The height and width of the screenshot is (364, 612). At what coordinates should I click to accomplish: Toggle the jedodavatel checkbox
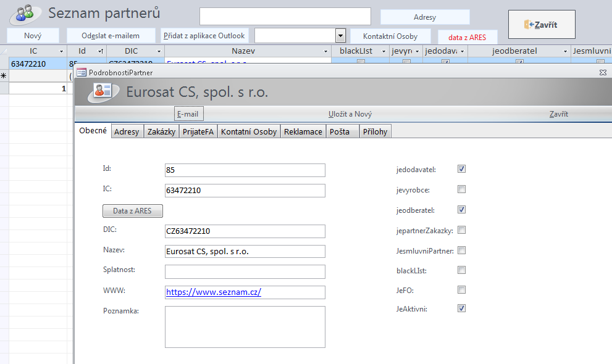[461, 168]
